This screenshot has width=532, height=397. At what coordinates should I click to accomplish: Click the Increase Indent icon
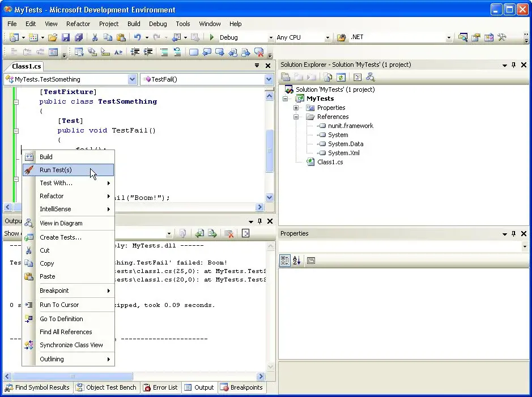tap(148, 52)
